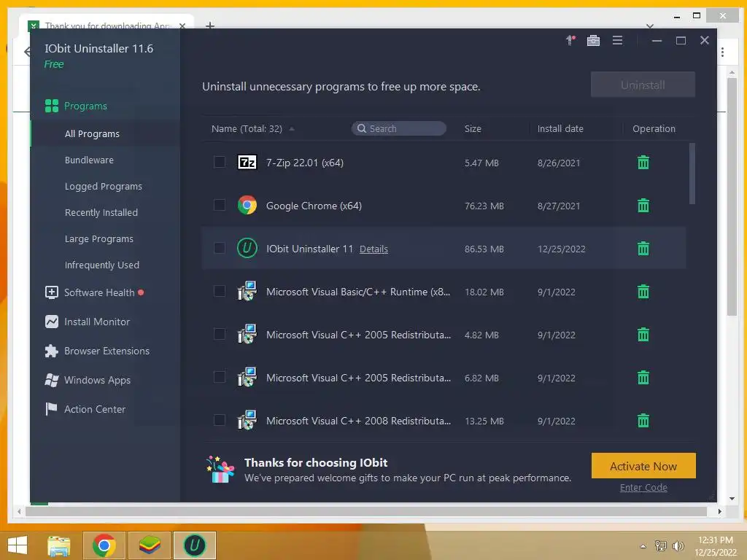Click the Google Chrome logo in program list
Viewport: 747px width, 560px height.
click(247, 205)
